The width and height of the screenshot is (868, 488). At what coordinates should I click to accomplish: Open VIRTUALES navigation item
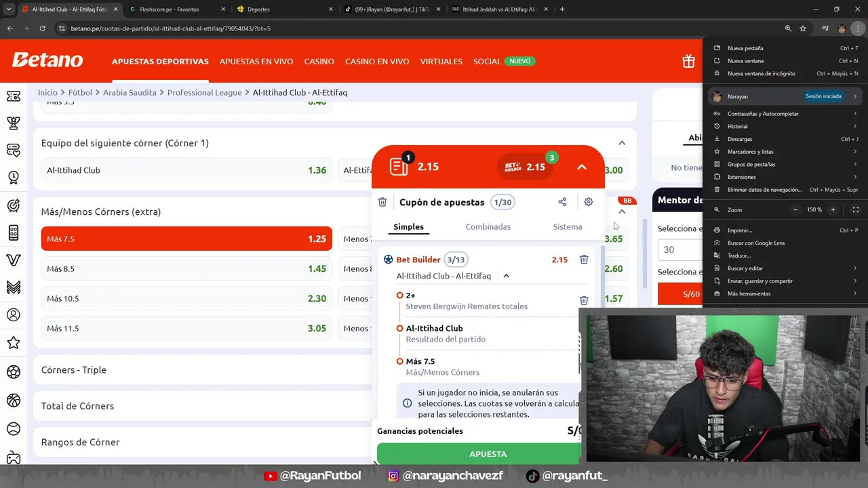point(441,61)
